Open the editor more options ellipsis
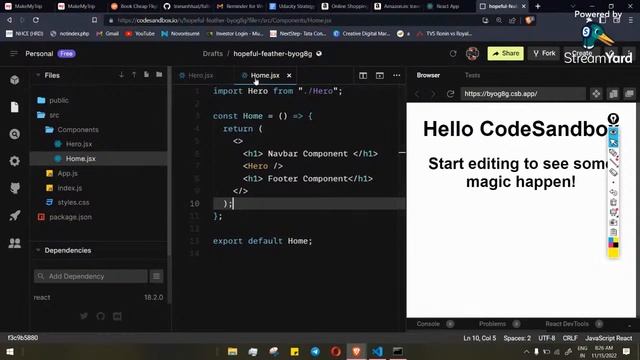 pyautogui.click(x=396, y=76)
